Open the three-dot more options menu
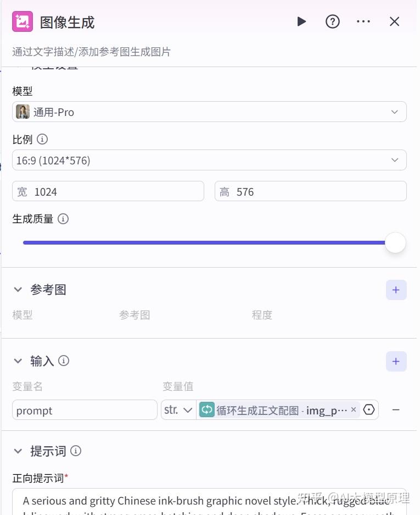This screenshot has height=515, width=420. (x=363, y=21)
